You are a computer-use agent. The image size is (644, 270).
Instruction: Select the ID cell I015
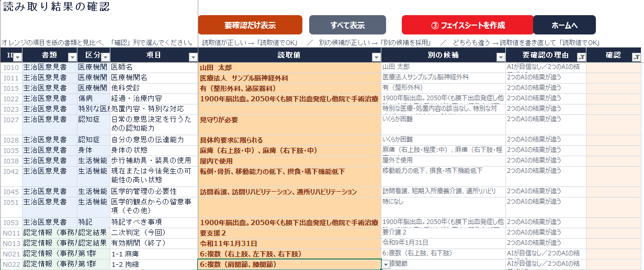point(11,88)
